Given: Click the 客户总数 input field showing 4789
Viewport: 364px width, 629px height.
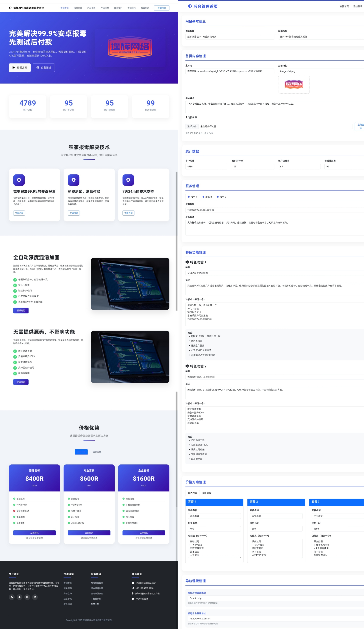Looking at the screenshot, I should coord(206,167).
